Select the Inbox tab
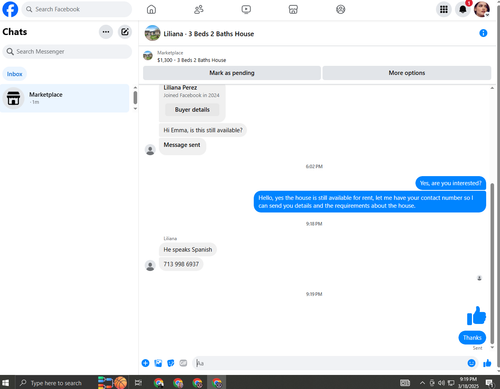Image resolution: width=500 pixels, height=389 pixels. (x=15, y=74)
